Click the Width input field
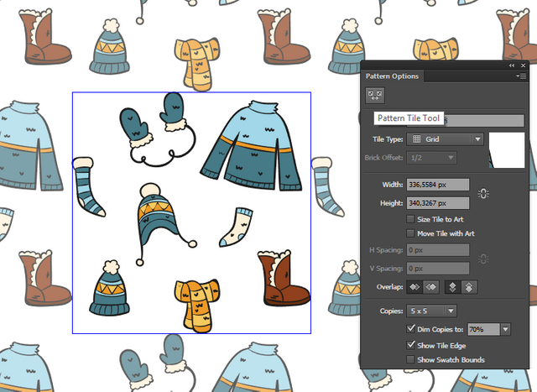Screen dimensions: 537x392 (438, 185)
